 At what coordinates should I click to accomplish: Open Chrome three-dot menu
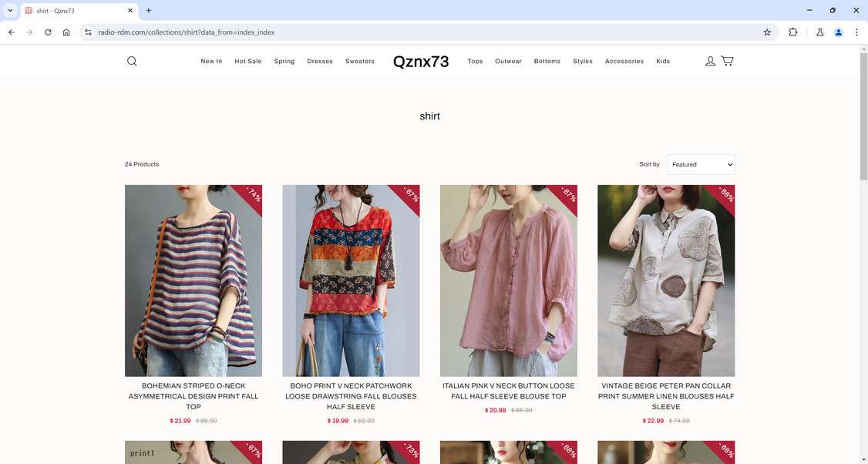point(856,32)
